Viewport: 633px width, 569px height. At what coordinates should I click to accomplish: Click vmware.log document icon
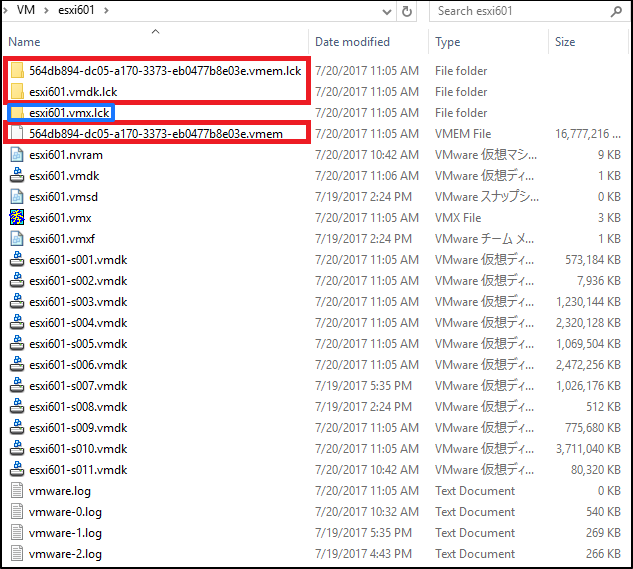click(17, 491)
